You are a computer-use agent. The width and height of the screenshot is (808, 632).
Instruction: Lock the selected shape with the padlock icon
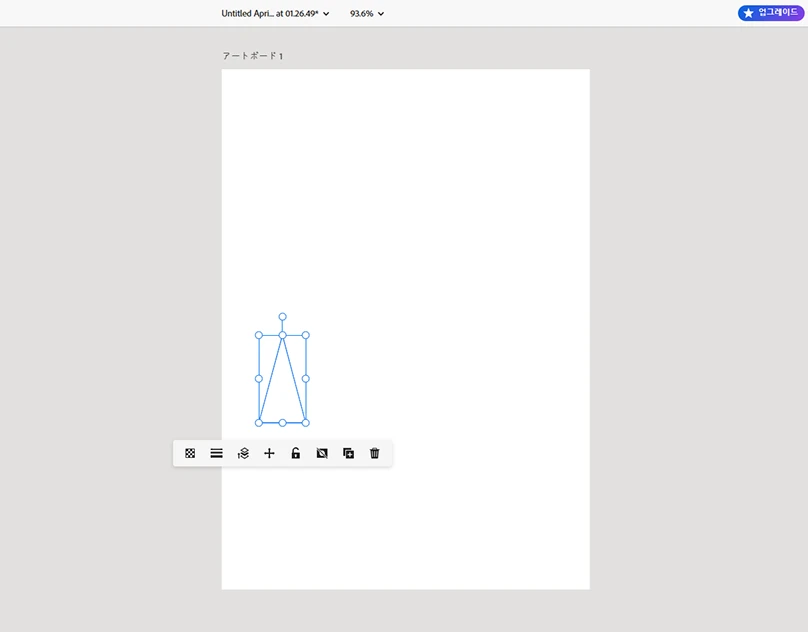point(295,453)
